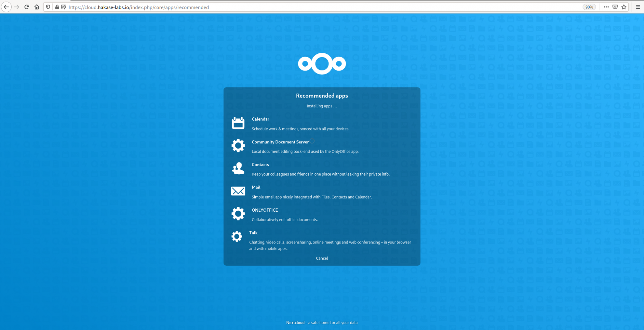Click the ONLYOFFICE gear icon
Screen dimensions: 644x330
click(238, 214)
